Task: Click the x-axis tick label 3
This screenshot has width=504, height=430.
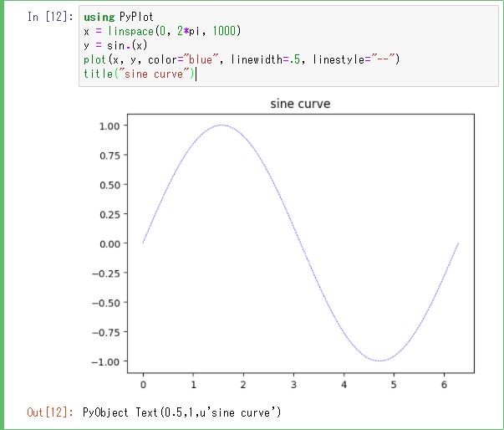Action: (293, 385)
